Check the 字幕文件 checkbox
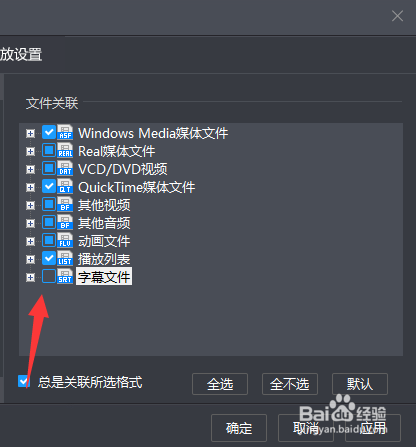The height and width of the screenshot is (447, 416). (x=49, y=276)
